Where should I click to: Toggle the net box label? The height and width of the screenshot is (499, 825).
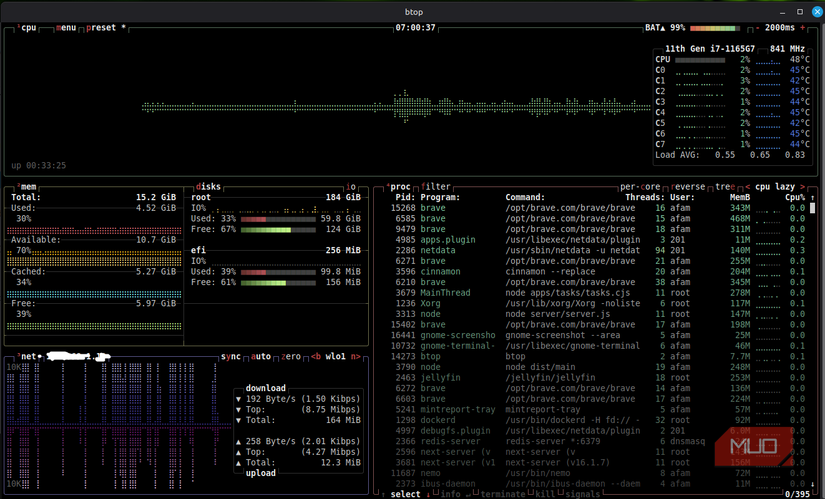[x=27, y=356]
